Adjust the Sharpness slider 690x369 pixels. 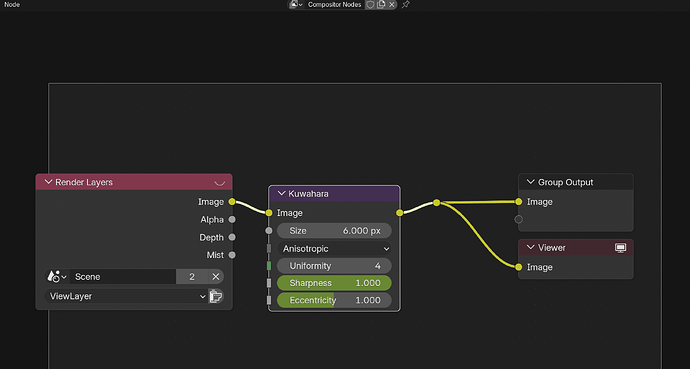[x=334, y=283]
